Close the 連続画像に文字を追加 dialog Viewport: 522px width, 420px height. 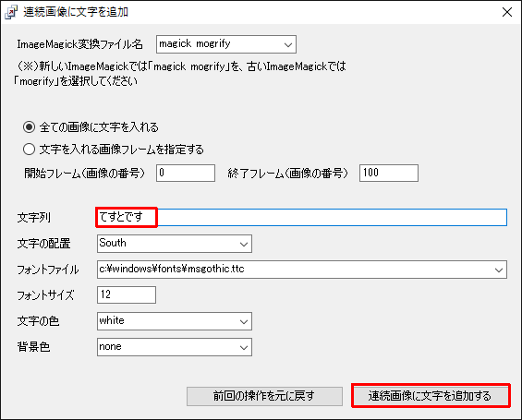[506, 12]
